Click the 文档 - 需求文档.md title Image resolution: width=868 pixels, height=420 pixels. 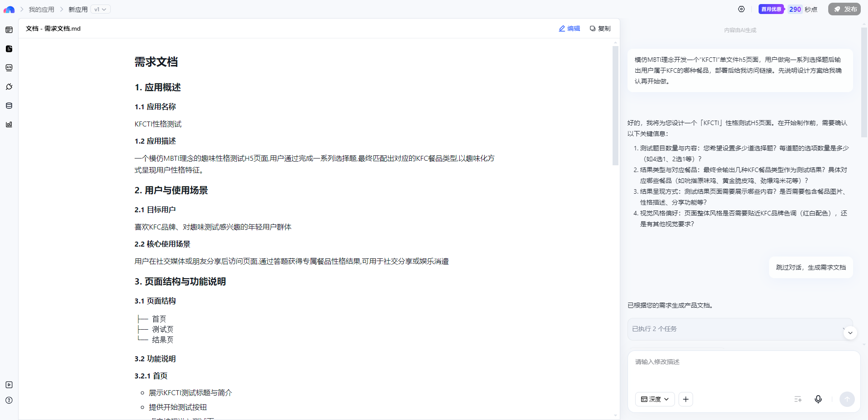[53, 28]
